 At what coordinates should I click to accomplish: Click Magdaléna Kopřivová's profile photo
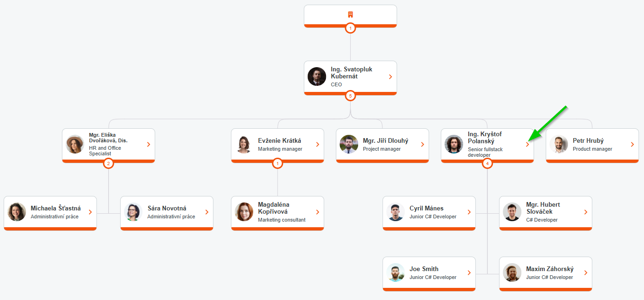tap(244, 212)
